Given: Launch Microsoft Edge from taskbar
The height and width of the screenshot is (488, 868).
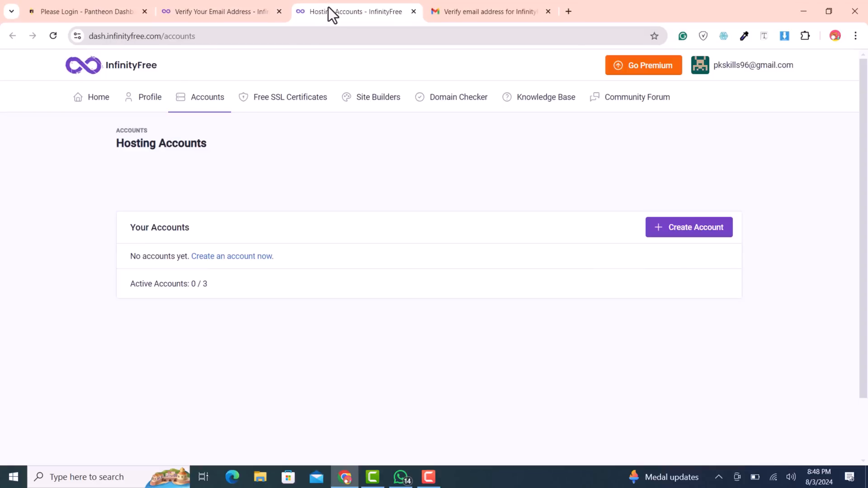Looking at the screenshot, I should [232, 477].
